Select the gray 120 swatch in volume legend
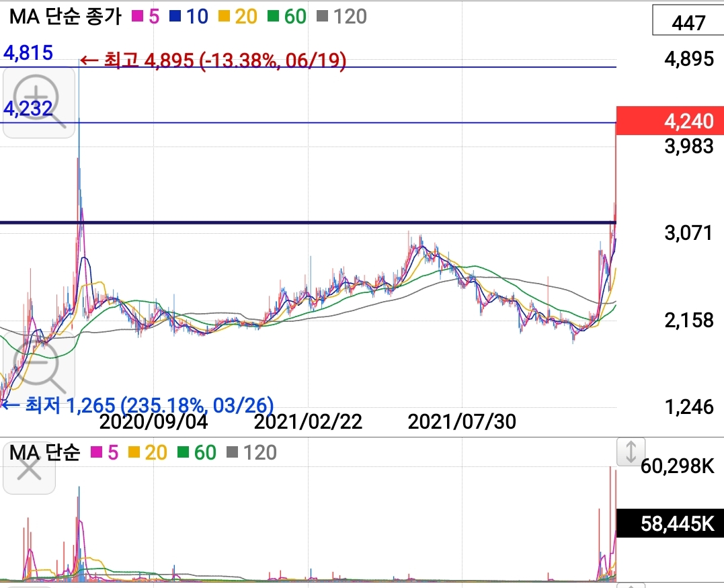 click(232, 452)
